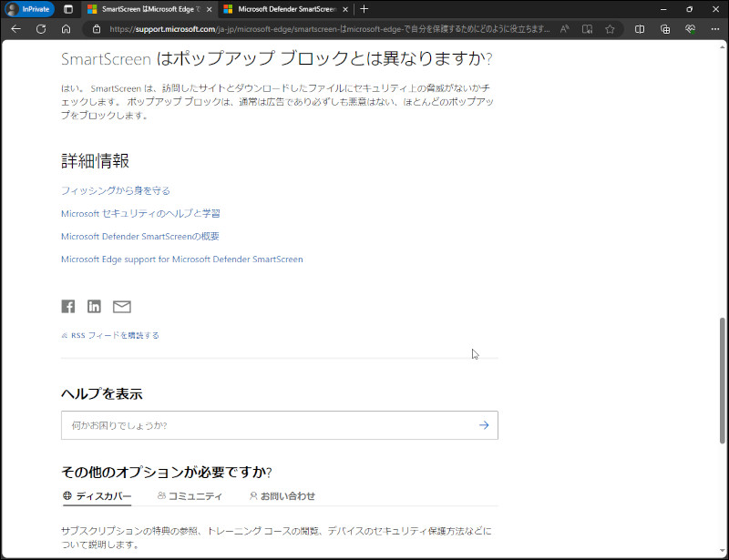
Task: Activate read aloud icon in toolbar
Action: click(x=565, y=29)
